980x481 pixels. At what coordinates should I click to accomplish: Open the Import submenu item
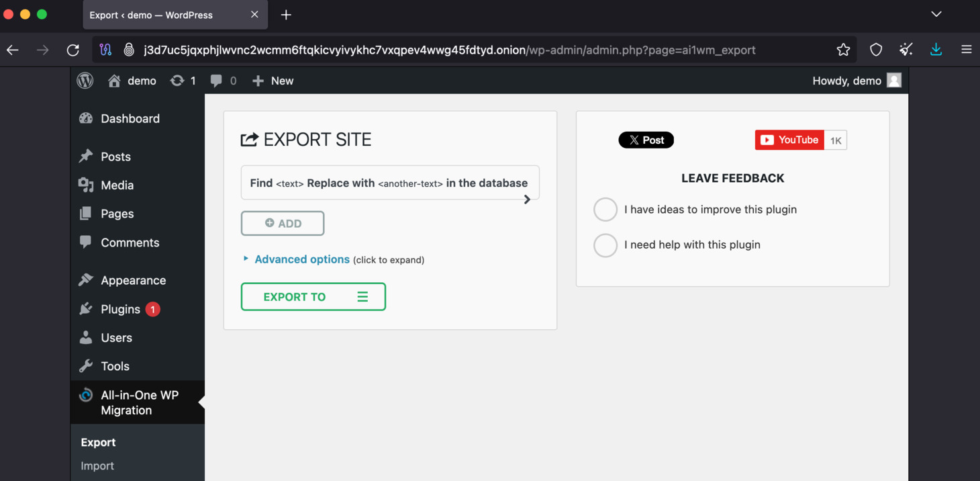[x=97, y=466]
